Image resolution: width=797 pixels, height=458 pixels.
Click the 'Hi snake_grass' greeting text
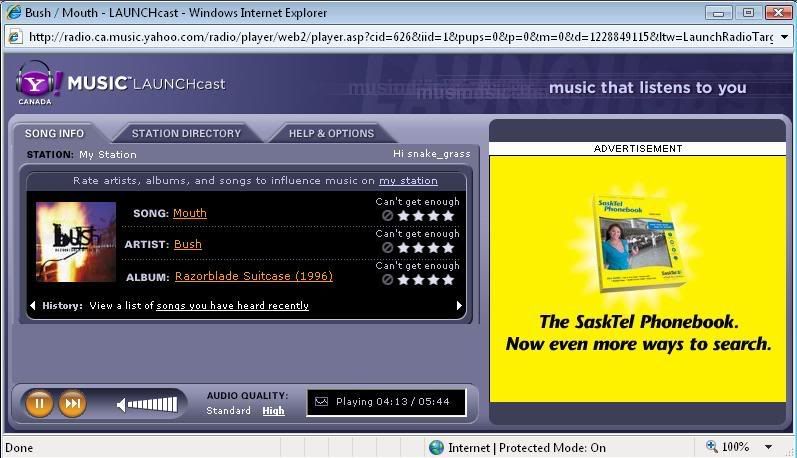tap(432, 154)
